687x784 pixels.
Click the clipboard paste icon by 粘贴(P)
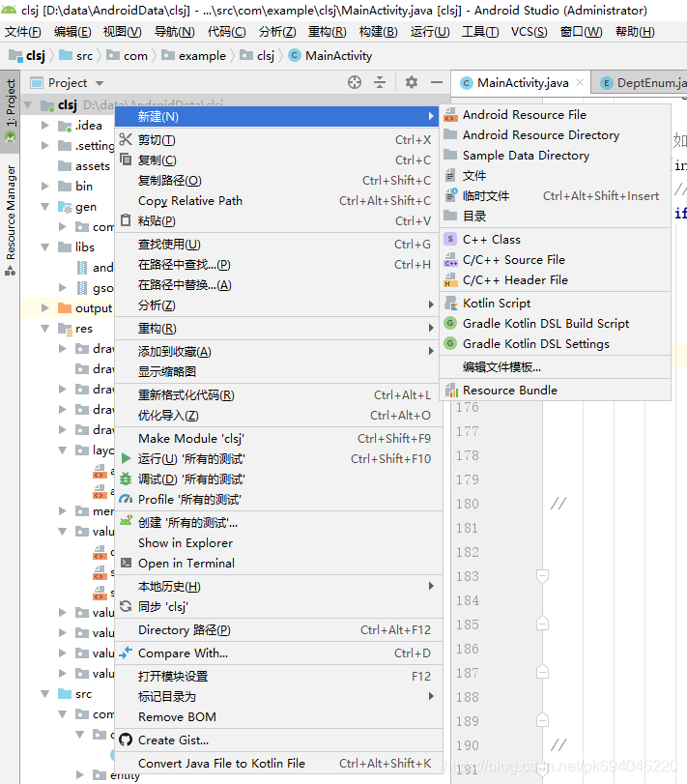click(x=126, y=220)
